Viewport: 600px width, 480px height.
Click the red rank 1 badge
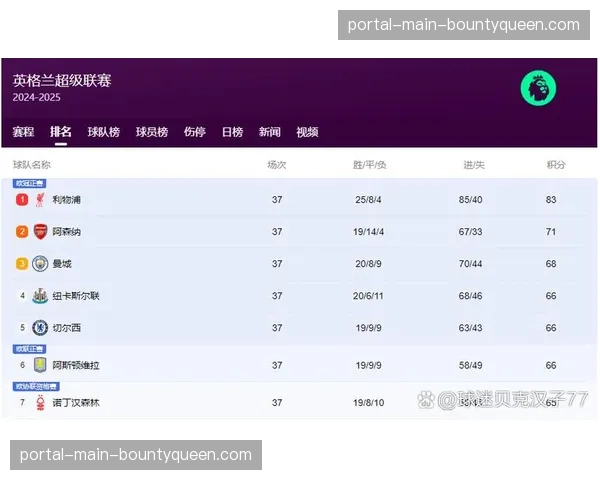coord(22,199)
